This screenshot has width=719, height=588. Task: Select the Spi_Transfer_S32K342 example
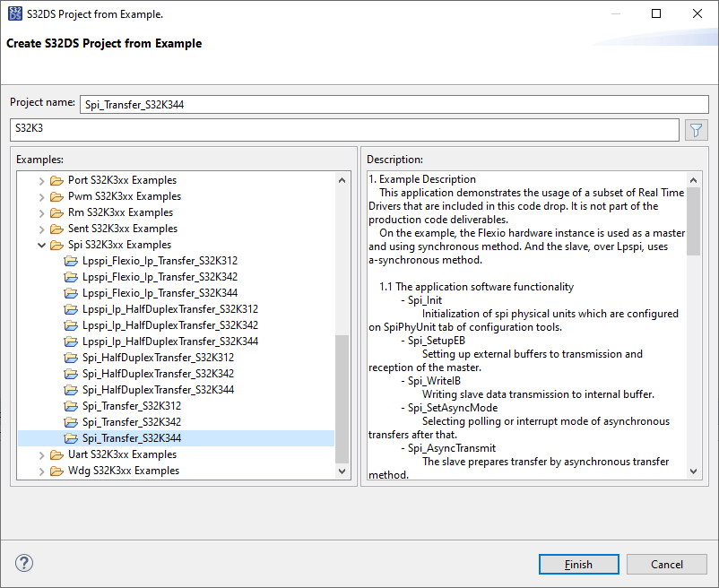pos(131,421)
